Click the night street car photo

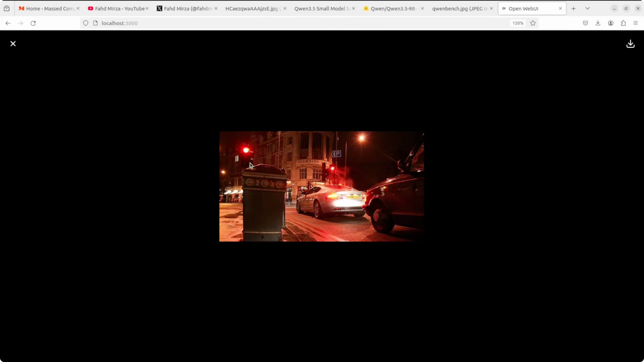[x=321, y=186]
